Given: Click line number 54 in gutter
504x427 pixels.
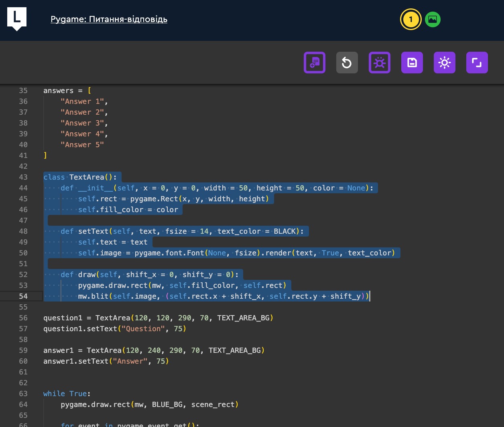Looking at the screenshot, I should pyautogui.click(x=23, y=296).
